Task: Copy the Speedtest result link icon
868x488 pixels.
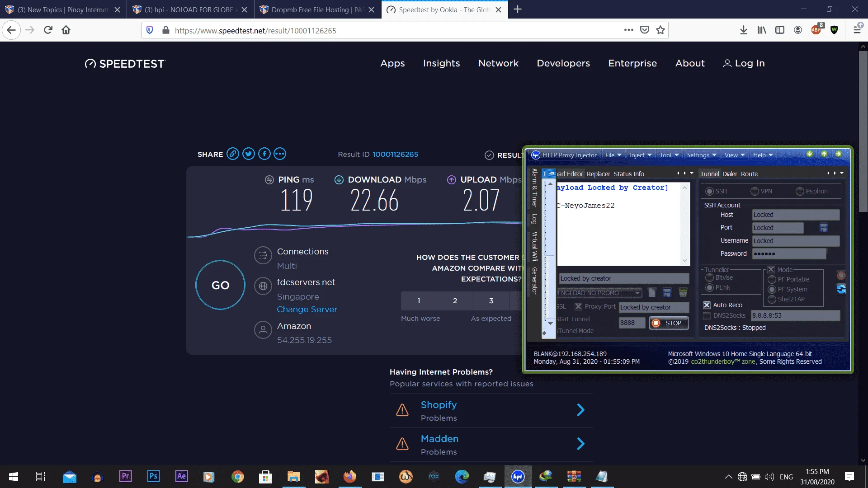Action: 233,154
